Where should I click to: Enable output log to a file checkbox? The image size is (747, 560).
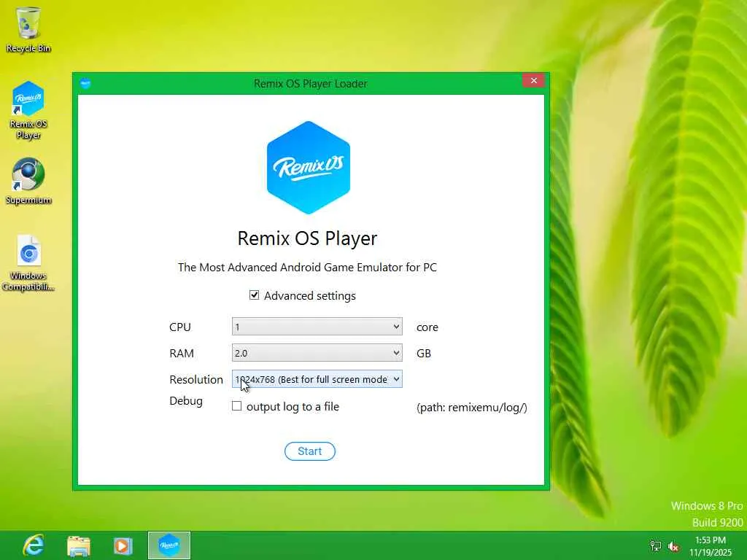237,406
